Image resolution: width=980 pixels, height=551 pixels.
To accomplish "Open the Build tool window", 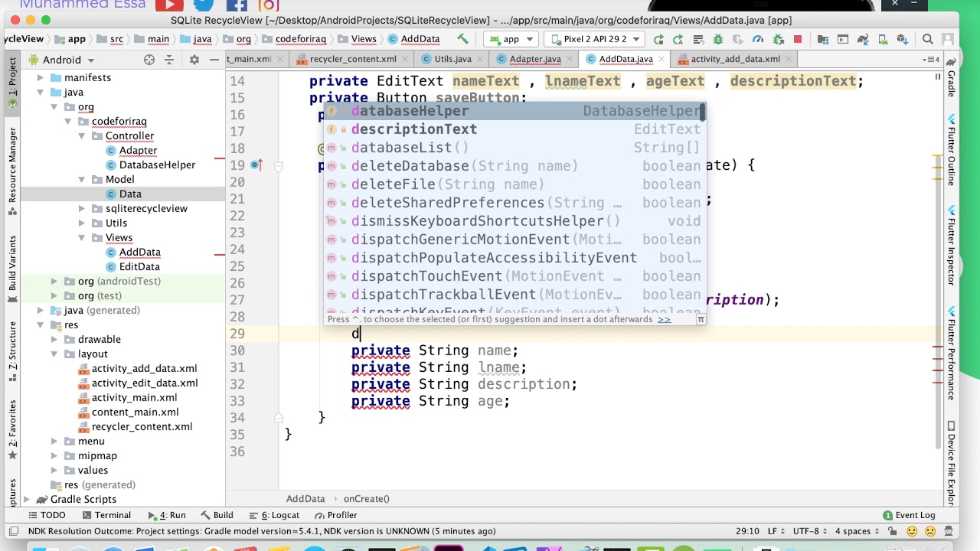I will 217,515.
